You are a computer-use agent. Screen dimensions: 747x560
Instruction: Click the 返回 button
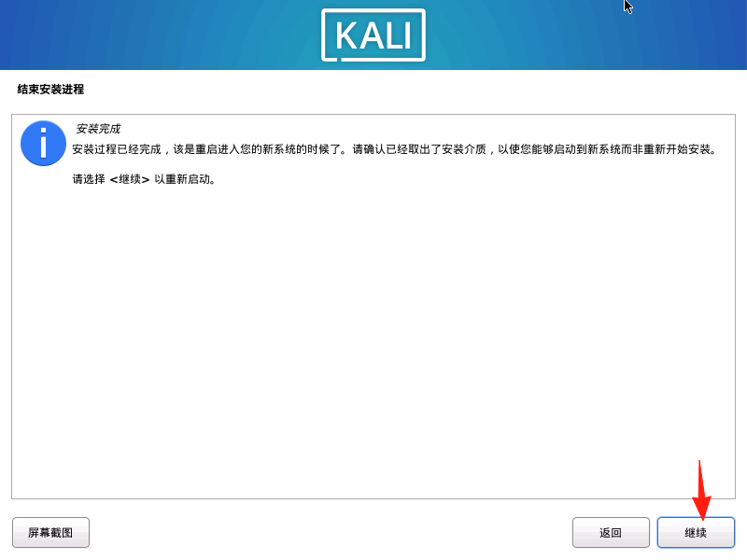611,532
